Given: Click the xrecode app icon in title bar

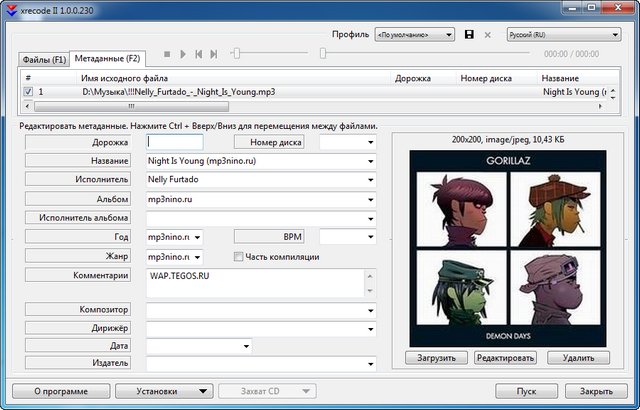Looking at the screenshot, I should pyautogui.click(x=10, y=9).
